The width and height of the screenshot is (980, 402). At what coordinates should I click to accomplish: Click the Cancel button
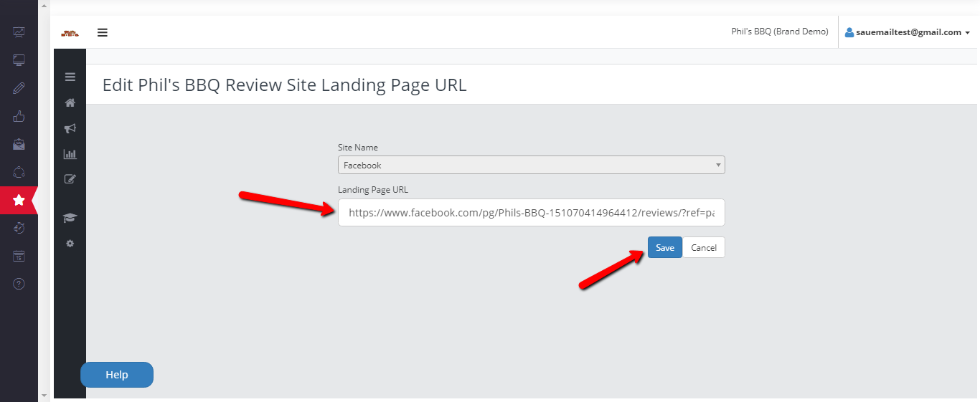[703, 247]
